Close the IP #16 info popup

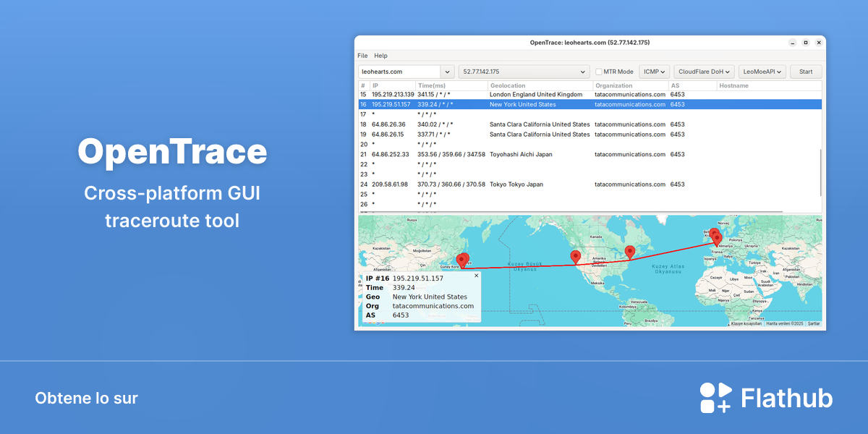tap(476, 276)
